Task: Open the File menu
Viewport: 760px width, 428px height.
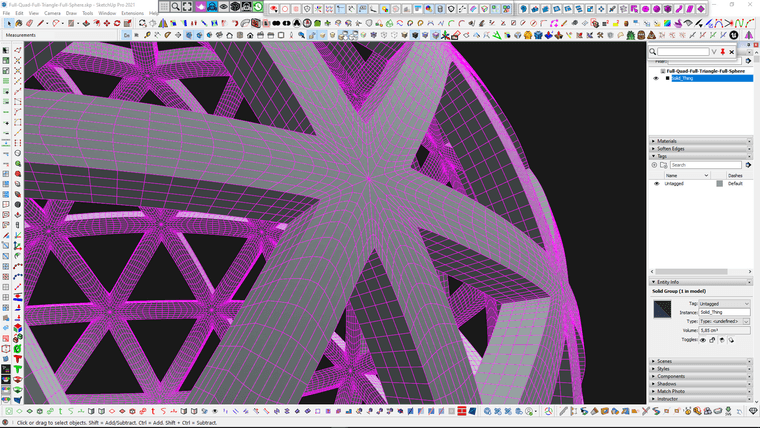Action: click(x=6, y=13)
